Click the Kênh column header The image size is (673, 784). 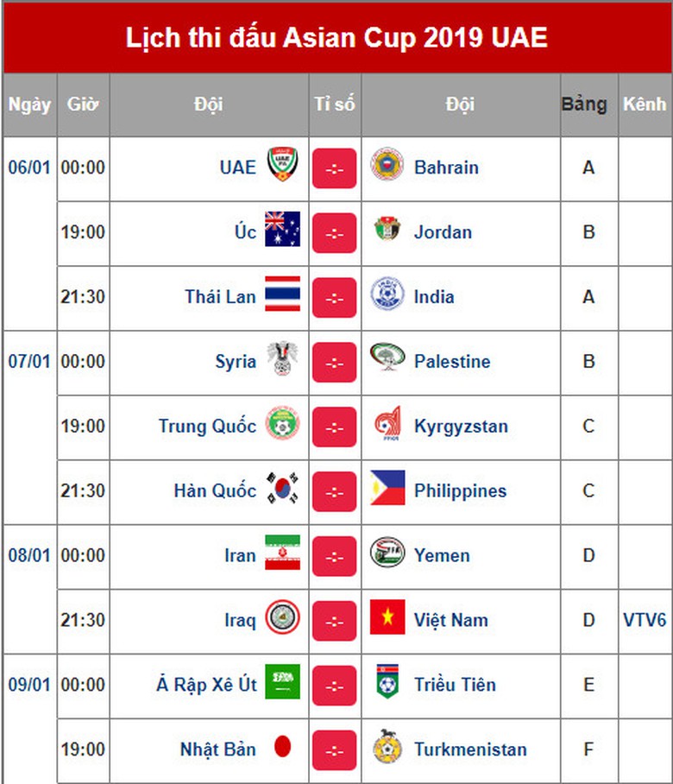pyautogui.click(x=645, y=104)
